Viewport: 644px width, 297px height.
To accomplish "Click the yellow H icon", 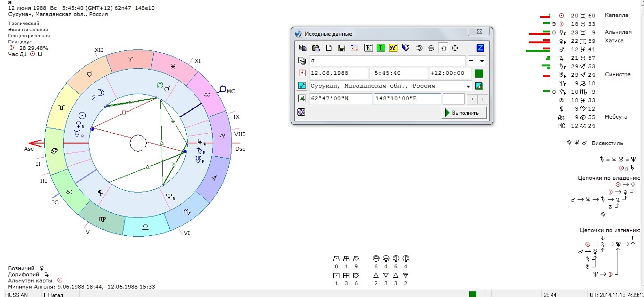I will [393, 48].
